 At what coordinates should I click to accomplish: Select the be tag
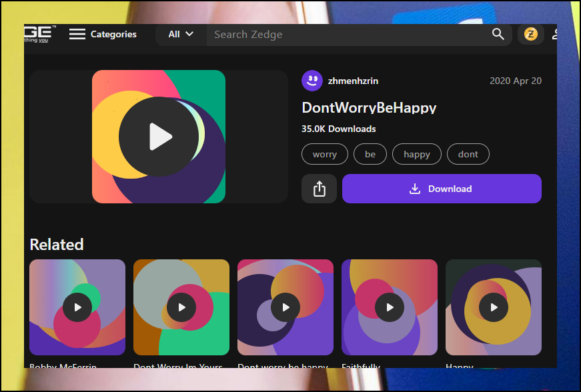pos(370,154)
